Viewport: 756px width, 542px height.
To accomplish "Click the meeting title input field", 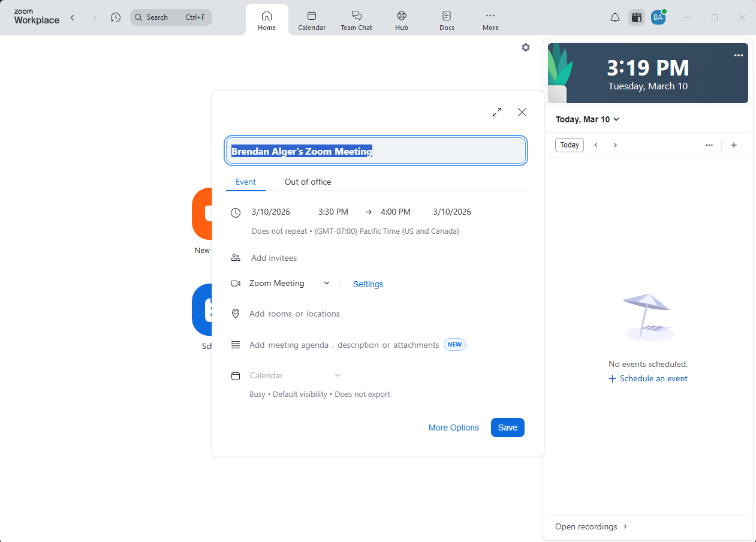I will pos(376,151).
